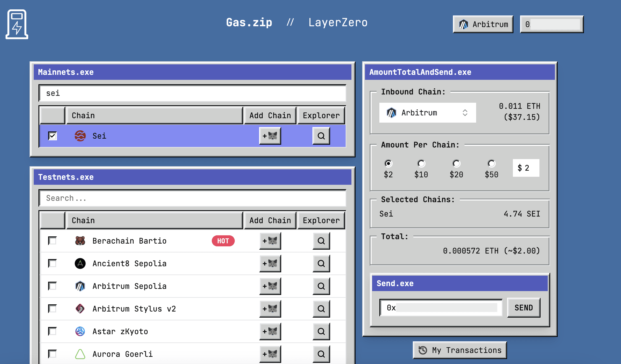Check the Berachain Bartio checkbox
Image resolution: width=621 pixels, height=364 pixels.
click(x=53, y=241)
